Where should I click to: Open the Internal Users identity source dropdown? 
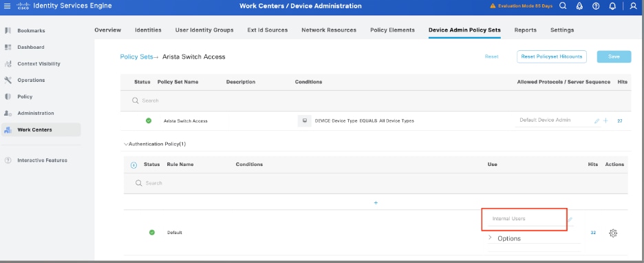528,219
